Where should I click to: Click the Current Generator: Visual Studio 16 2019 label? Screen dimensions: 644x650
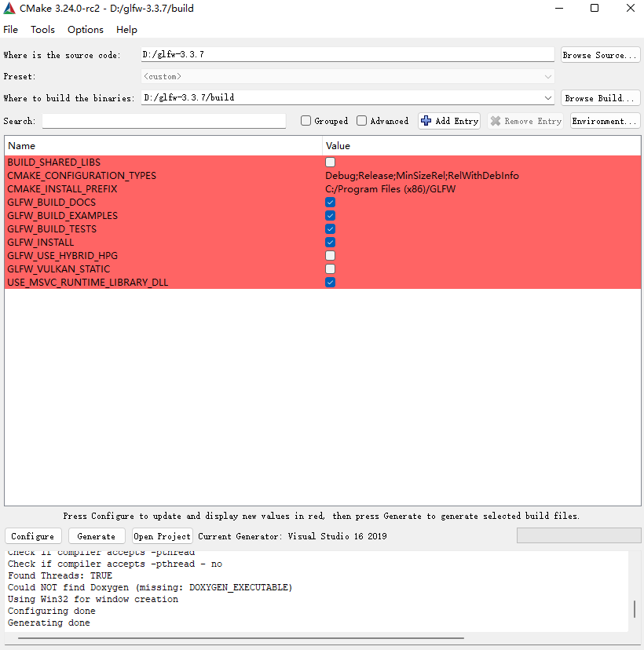292,536
